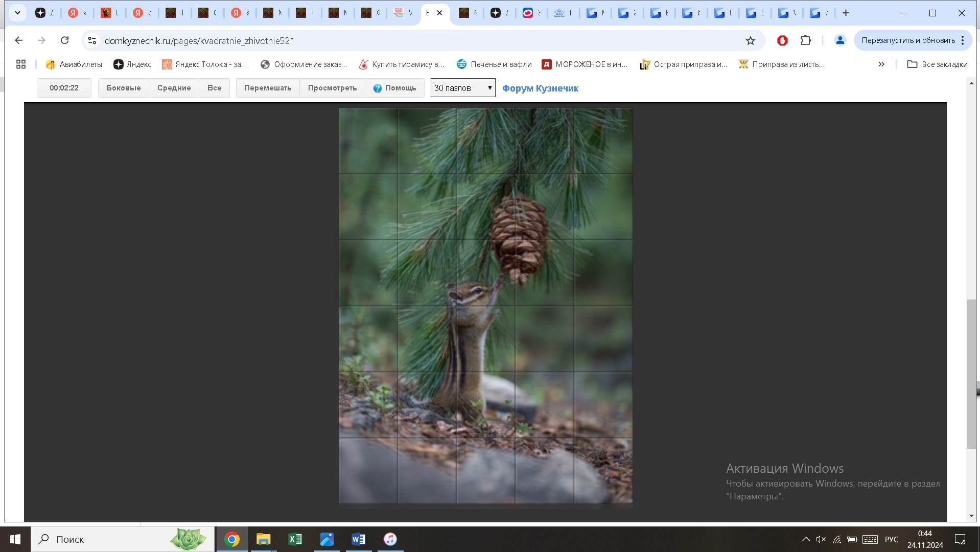
Task: Open the Яндекс.Толока bookmark
Action: pos(204,64)
